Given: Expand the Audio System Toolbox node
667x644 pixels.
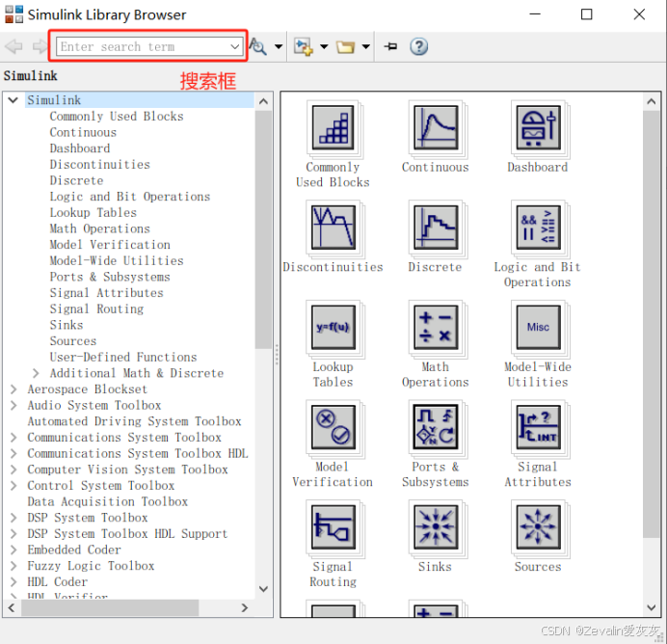Looking at the screenshot, I should coord(13,405).
